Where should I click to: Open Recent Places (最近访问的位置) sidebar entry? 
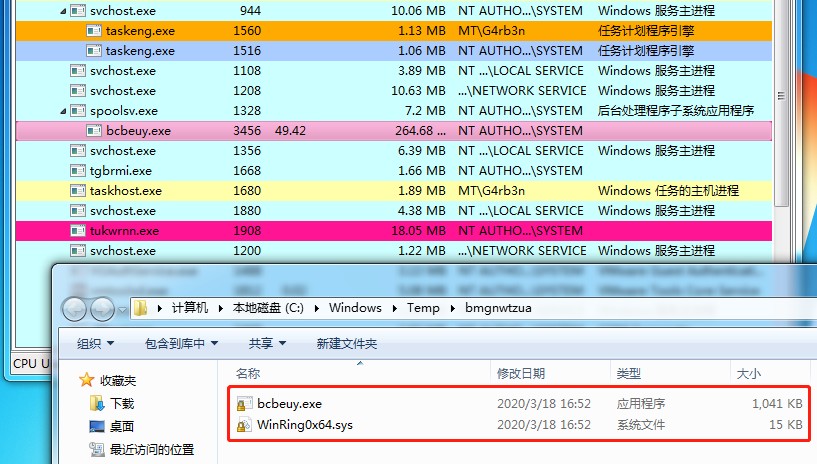pos(152,449)
